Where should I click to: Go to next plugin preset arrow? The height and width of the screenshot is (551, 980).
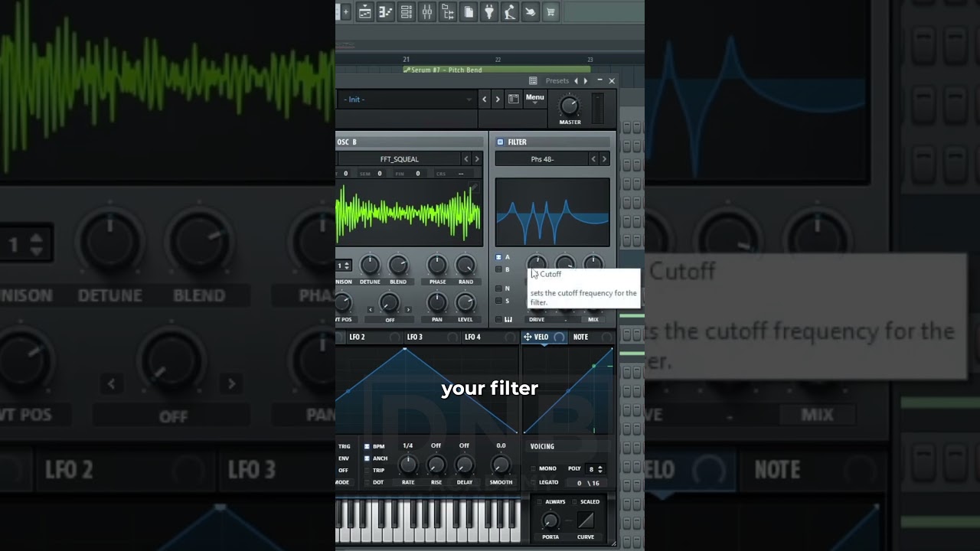(586, 80)
